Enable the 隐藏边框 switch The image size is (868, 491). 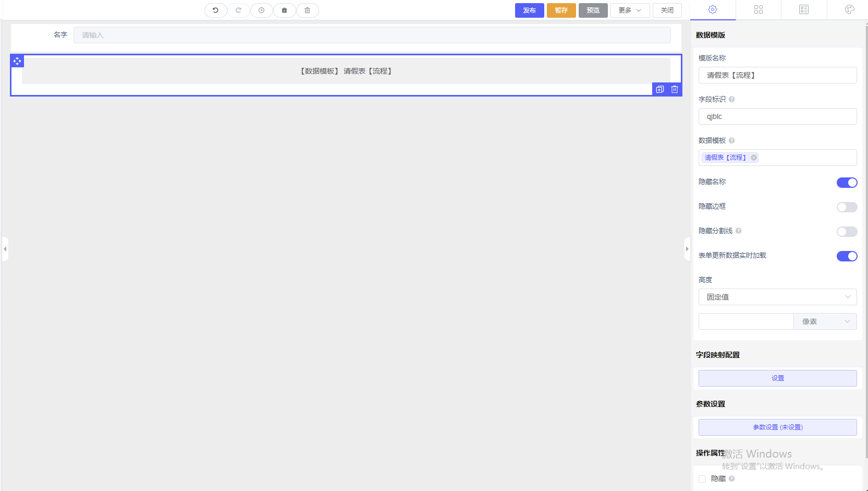(847, 207)
